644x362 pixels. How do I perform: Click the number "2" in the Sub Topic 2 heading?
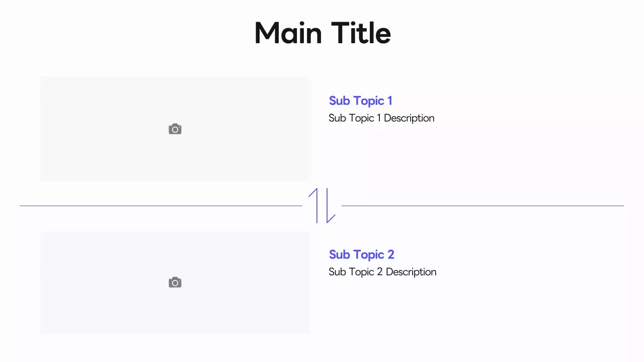(x=390, y=254)
